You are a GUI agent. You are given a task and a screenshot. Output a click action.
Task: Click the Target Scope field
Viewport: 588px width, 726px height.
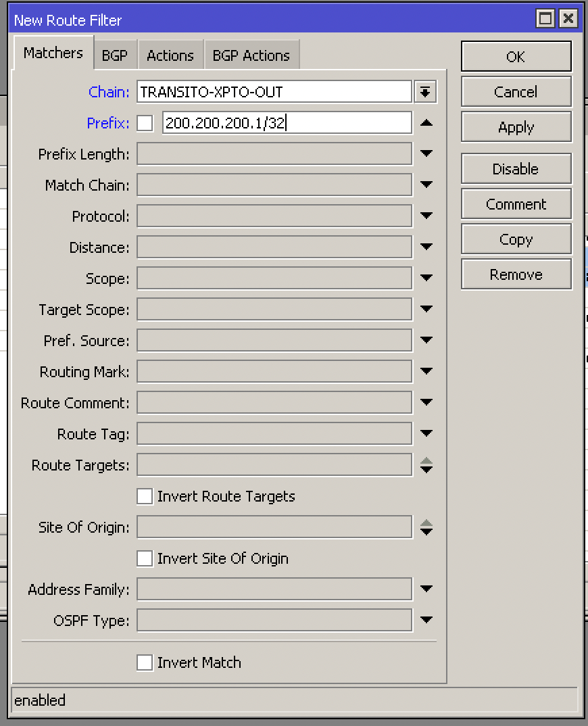(x=274, y=309)
